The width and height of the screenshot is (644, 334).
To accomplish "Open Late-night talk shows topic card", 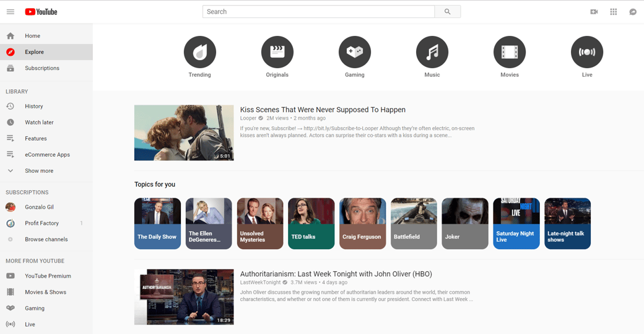I will 568,224.
